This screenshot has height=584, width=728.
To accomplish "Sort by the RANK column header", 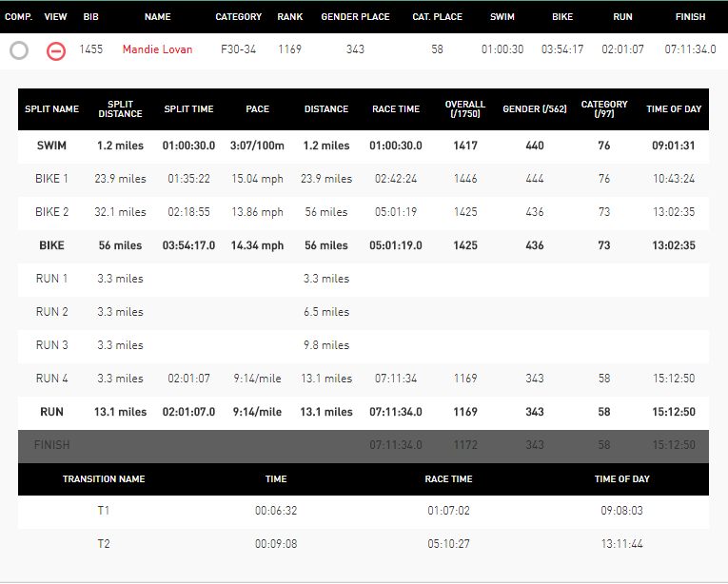I will click(289, 17).
